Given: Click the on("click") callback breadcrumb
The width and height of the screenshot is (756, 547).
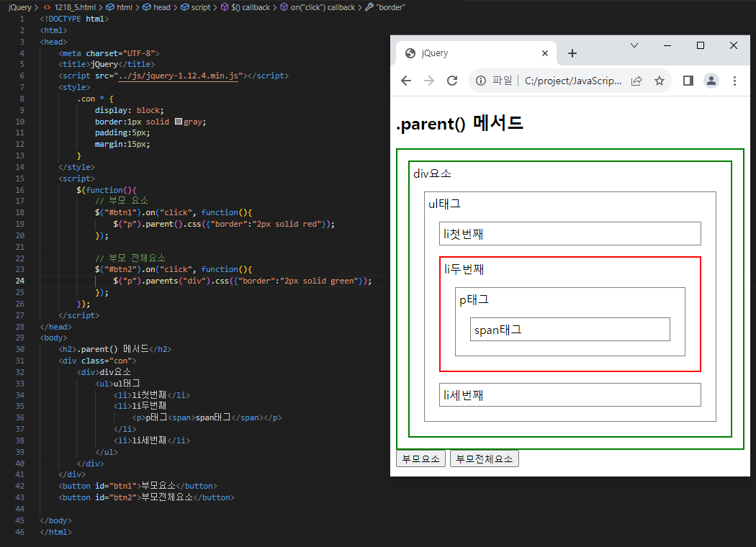Looking at the screenshot, I should 318,7.
